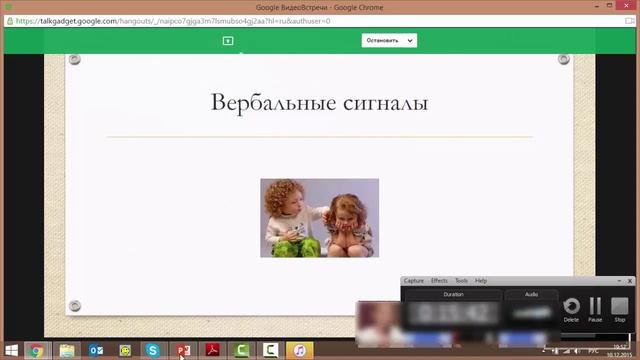Click the smiley face taskbar icon
The image size is (640, 360).
click(125, 351)
